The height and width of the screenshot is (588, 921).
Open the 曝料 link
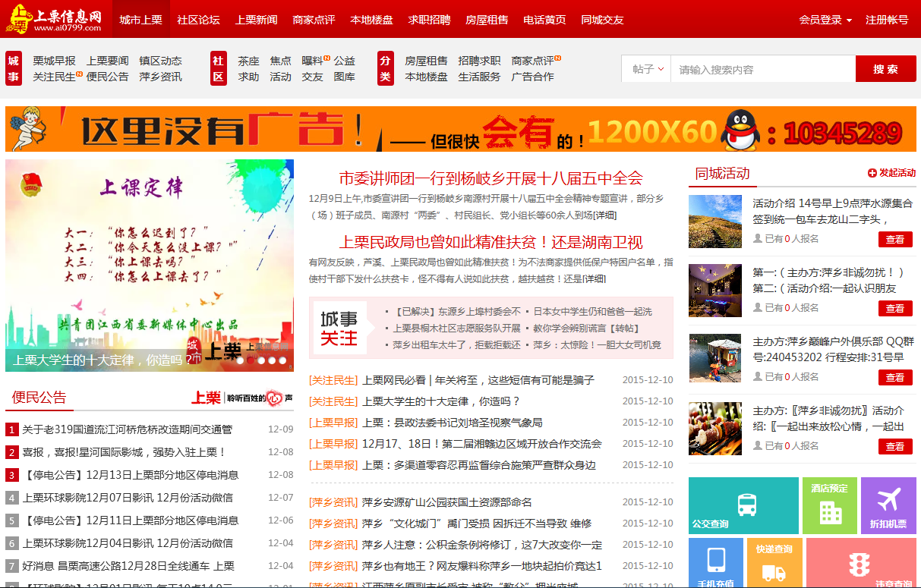[x=312, y=61]
